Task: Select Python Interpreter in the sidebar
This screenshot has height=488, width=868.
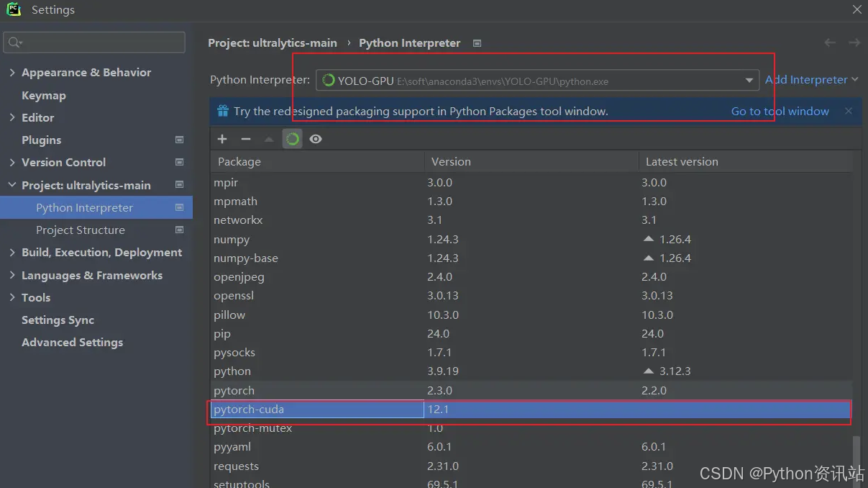Action: 96,207
